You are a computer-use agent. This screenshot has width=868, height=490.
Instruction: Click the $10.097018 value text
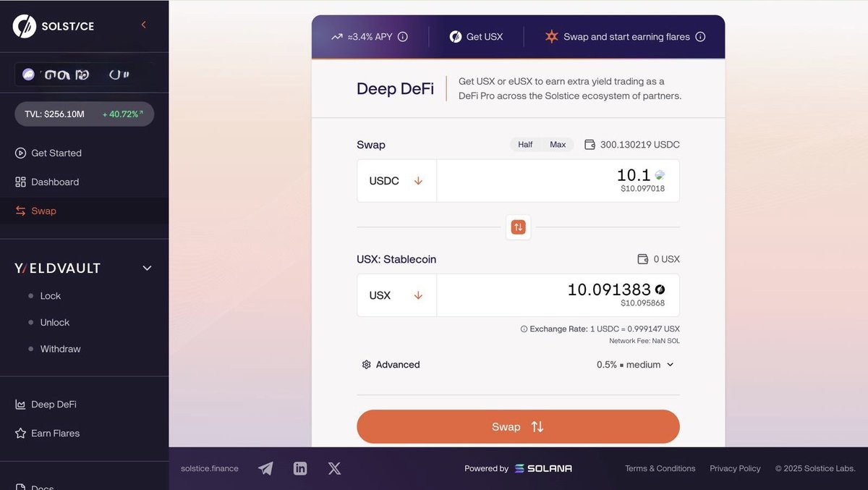[x=643, y=189]
